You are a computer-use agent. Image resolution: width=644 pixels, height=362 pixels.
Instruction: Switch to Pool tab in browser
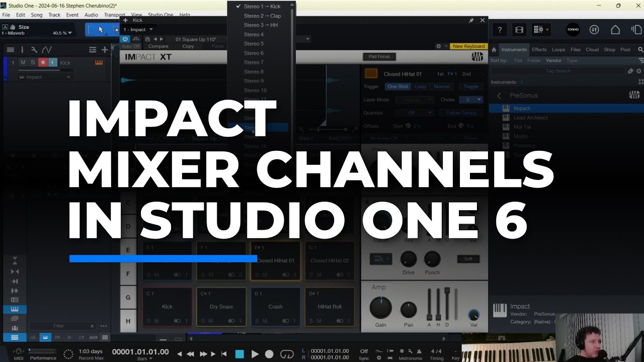pyautogui.click(x=625, y=50)
